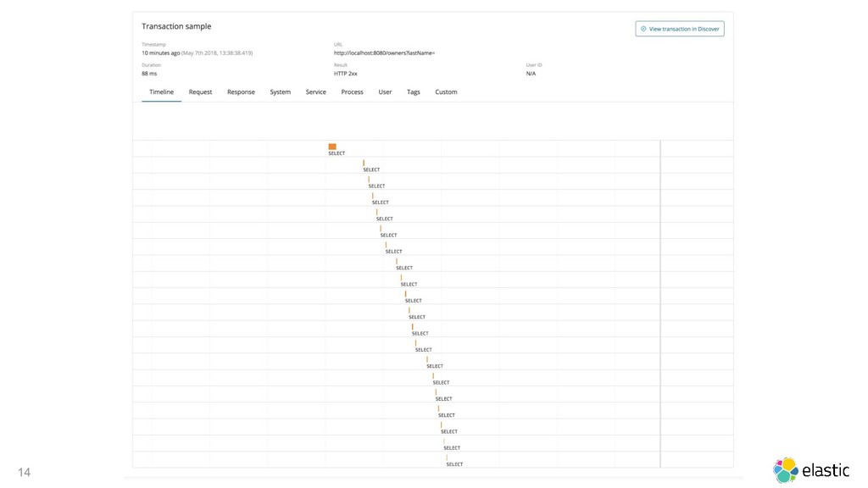This screenshot has height=488, width=868.
Task: Click the Elastic logo icon
Action: [x=786, y=469]
